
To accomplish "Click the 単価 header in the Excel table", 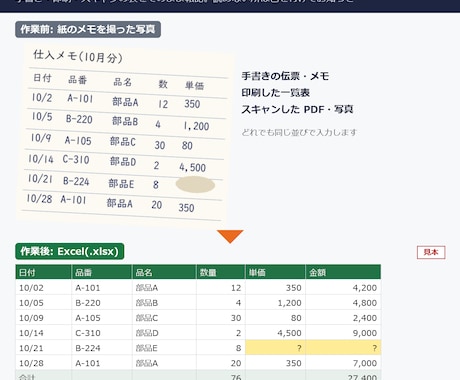I will pyautogui.click(x=275, y=272).
